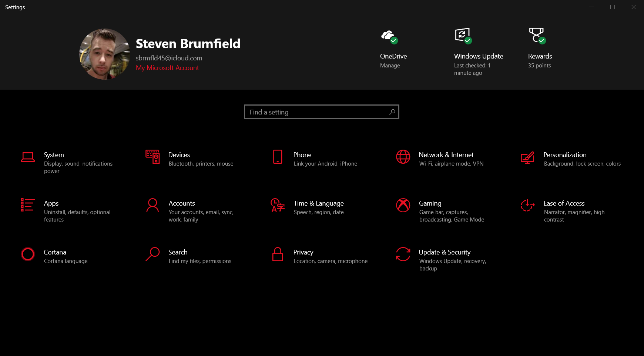Click the sbrmfld45@icloud.com email text
The image size is (644, 356).
(169, 58)
